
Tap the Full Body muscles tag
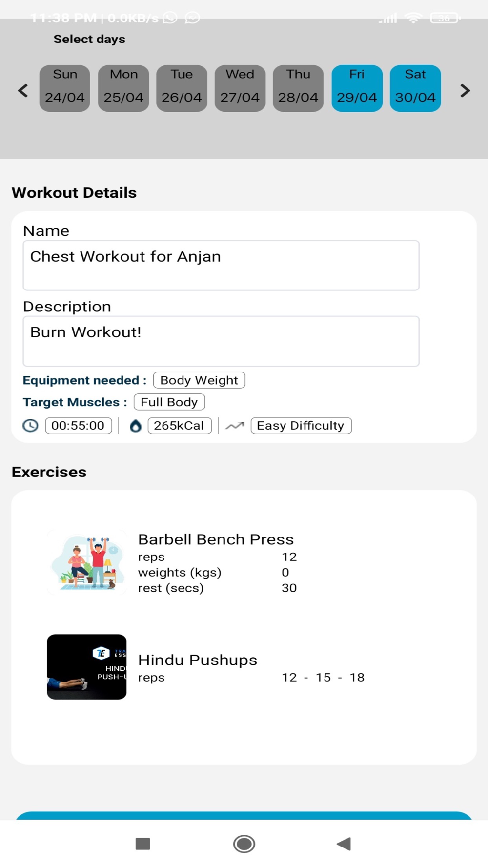coord(169,402)
